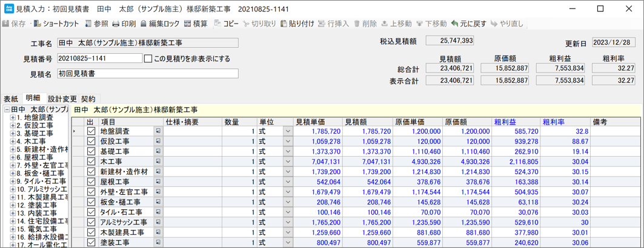Switch to the 表紙 tab

[12, 99]
